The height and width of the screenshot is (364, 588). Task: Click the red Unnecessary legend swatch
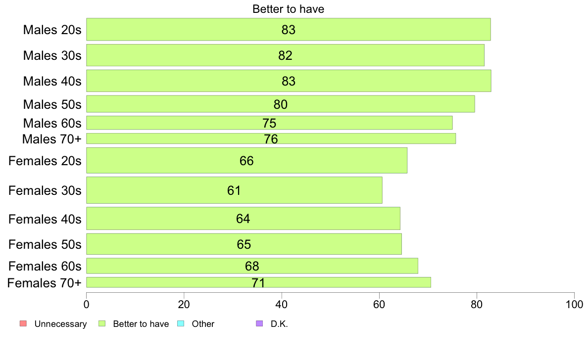coord(23,323)
